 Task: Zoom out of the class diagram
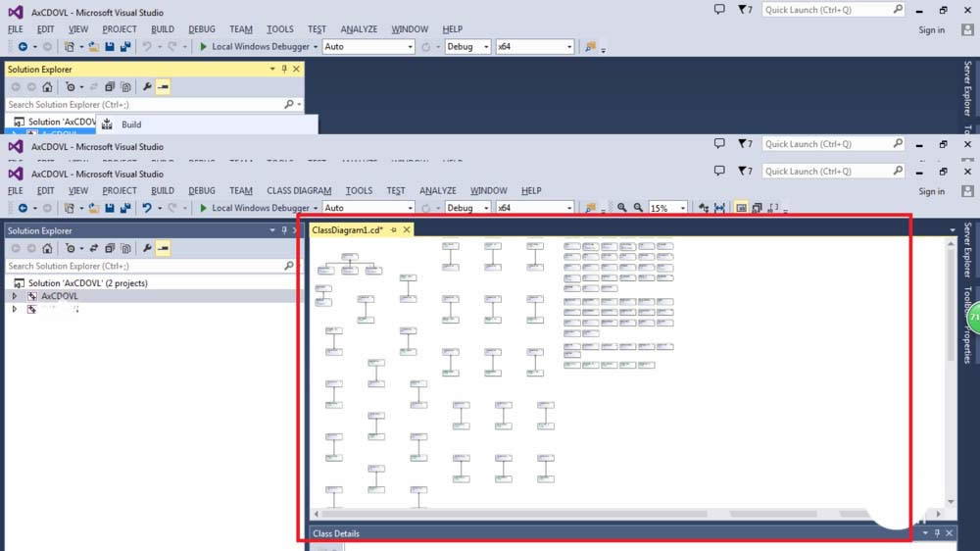(638, 208)
